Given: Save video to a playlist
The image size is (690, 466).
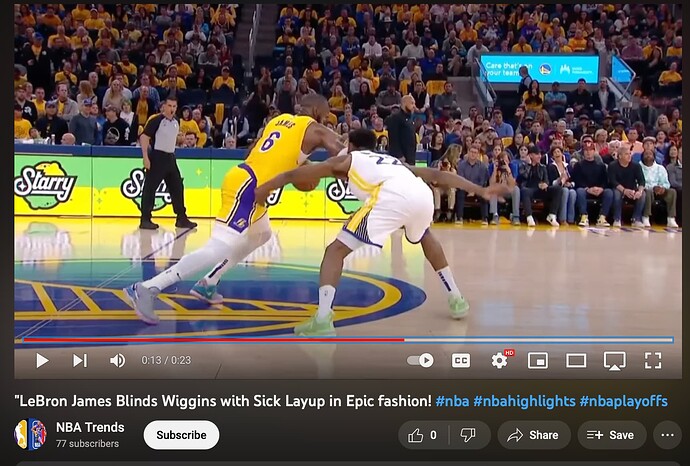Looking at the screenshot, I should 612,435.
